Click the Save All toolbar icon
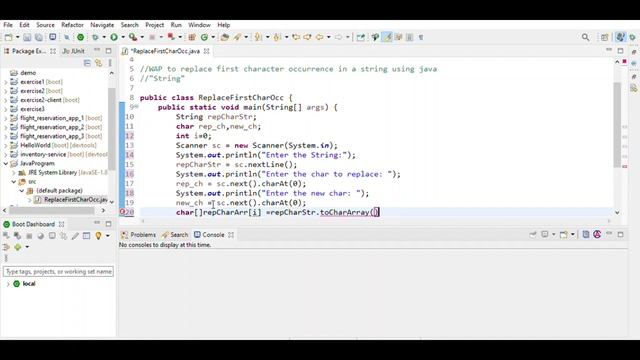This screenshot has height=360, width=640. tap(38, 37)
